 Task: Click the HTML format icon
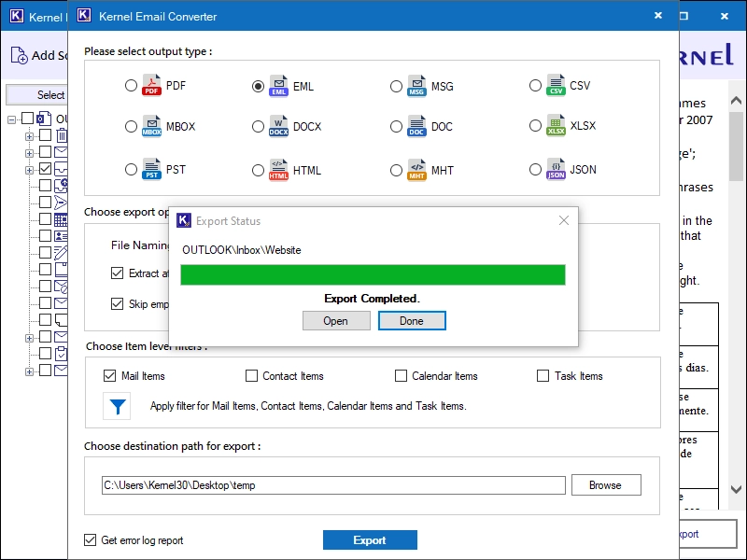point(278,170)
